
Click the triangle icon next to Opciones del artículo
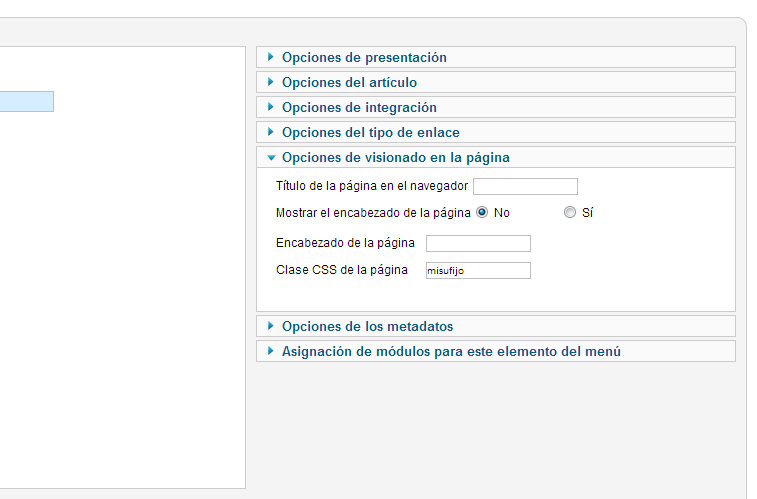coord(270,82)
